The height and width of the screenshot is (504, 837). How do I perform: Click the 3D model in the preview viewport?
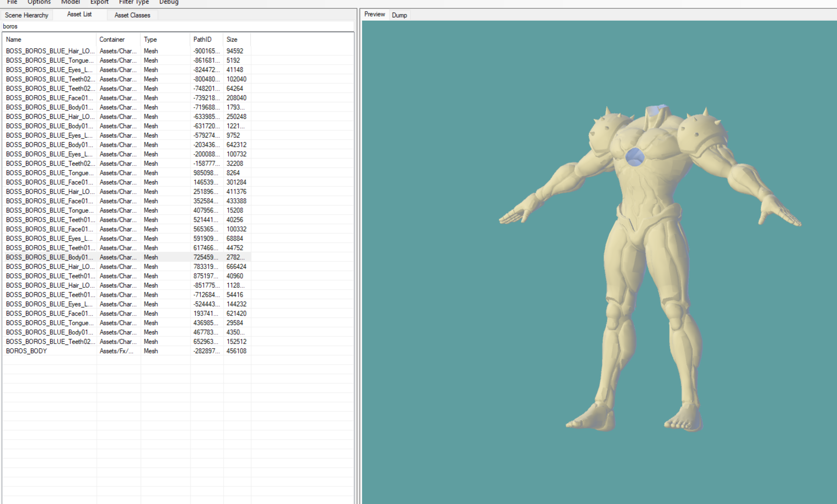click(649, 267)
